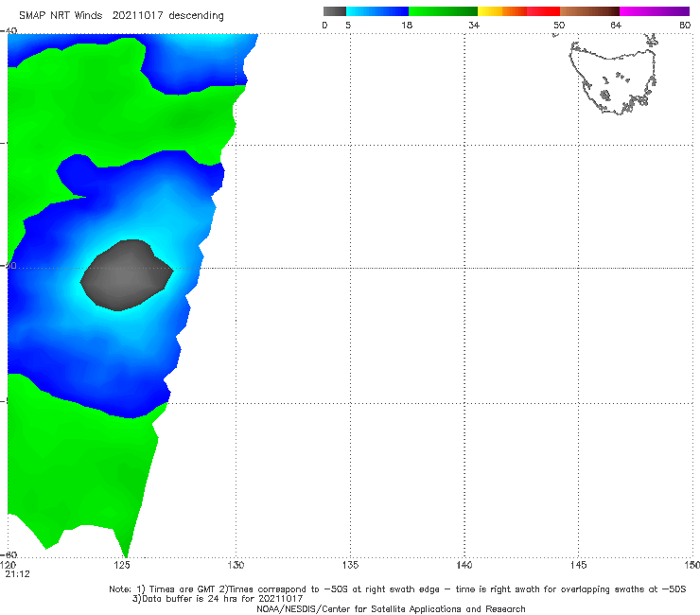Viewport: 700px width, 615px height.
Task: Click the dark gray low-wind region on map
Action: [x=127, y=275]
